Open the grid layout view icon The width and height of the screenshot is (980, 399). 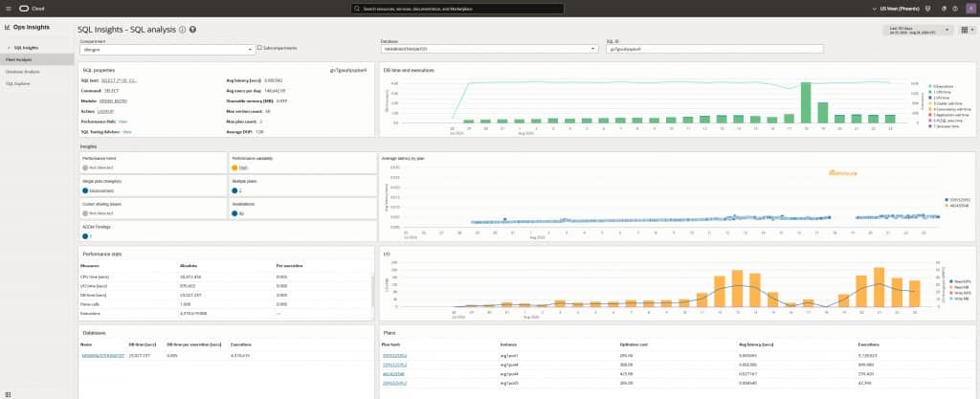click(x=966, y=30)
